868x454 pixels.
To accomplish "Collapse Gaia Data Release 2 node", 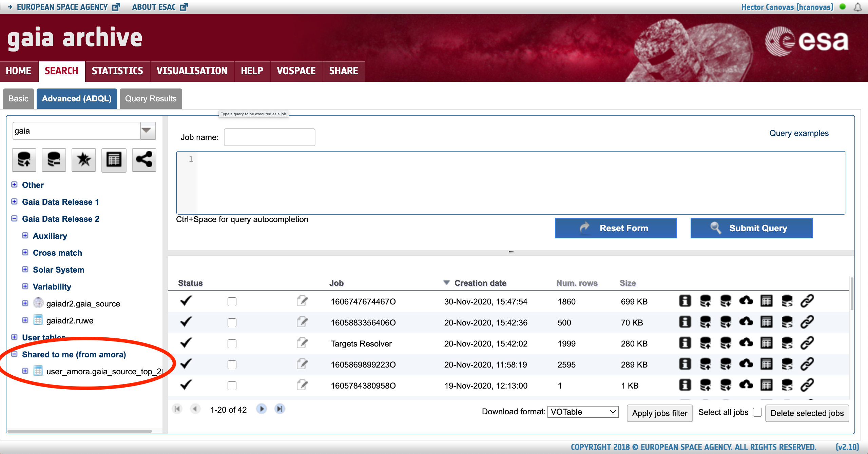I will (14, 218).
